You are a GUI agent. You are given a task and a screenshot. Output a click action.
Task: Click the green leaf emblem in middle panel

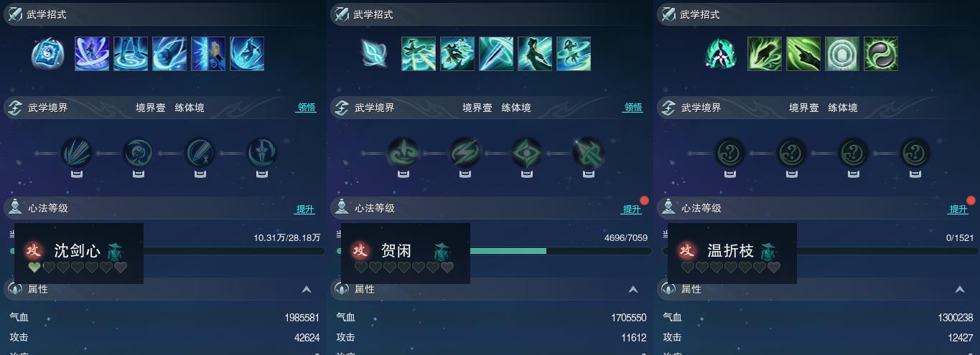374,54
